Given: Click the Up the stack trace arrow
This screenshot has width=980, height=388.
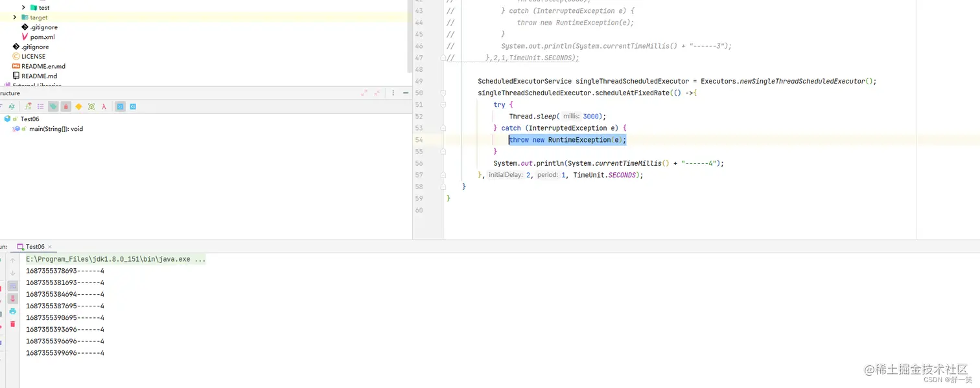Looking at the screenshot, I should click(12, 260).
